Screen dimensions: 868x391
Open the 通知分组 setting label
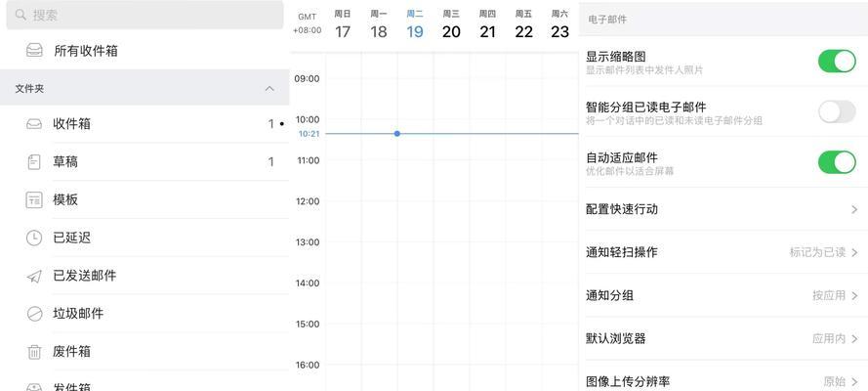pos(609,296)
